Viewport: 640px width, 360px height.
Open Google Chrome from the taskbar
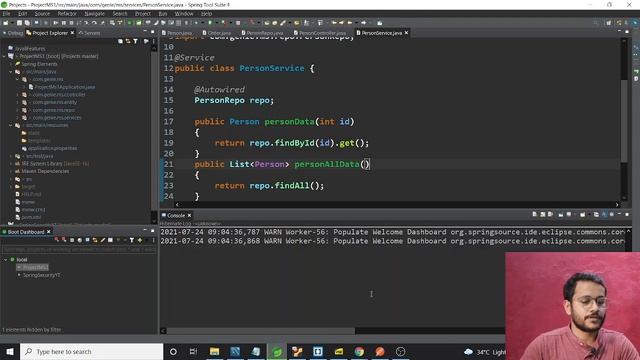click(359, 351)
